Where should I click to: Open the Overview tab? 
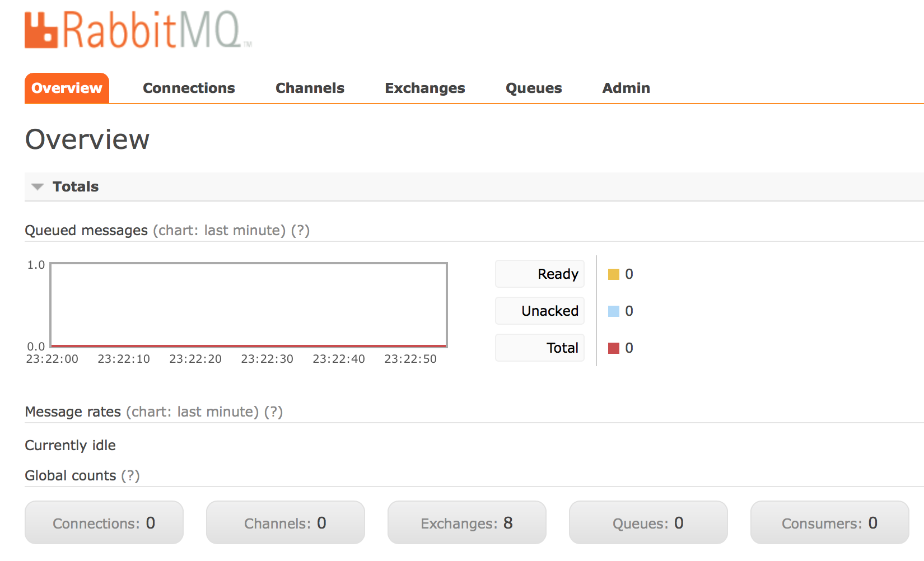[67, 88]
